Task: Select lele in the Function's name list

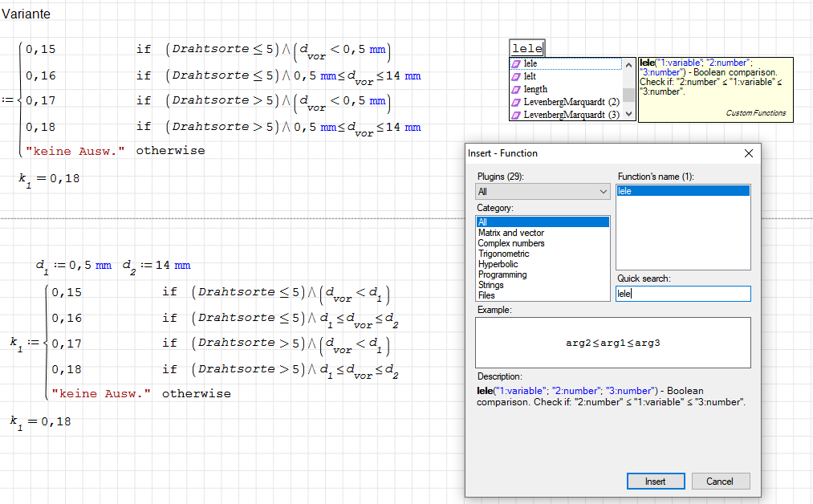Action: pos(625,191)
